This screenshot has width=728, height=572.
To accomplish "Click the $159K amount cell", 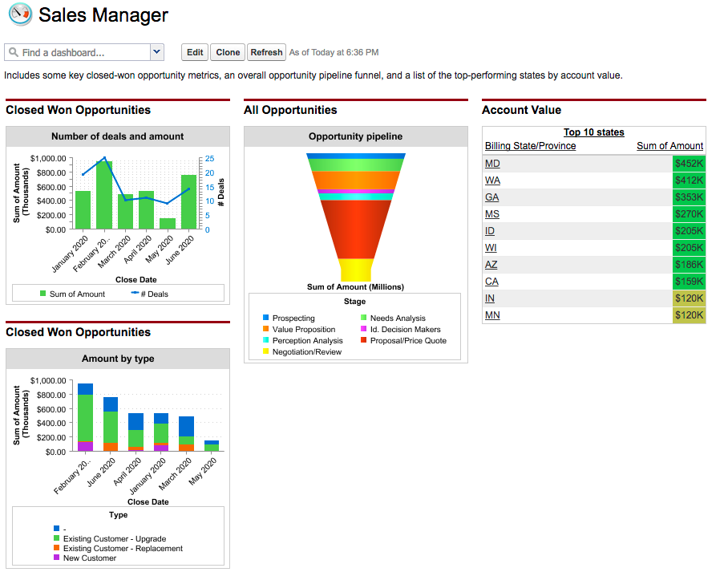I will point(689,282).
